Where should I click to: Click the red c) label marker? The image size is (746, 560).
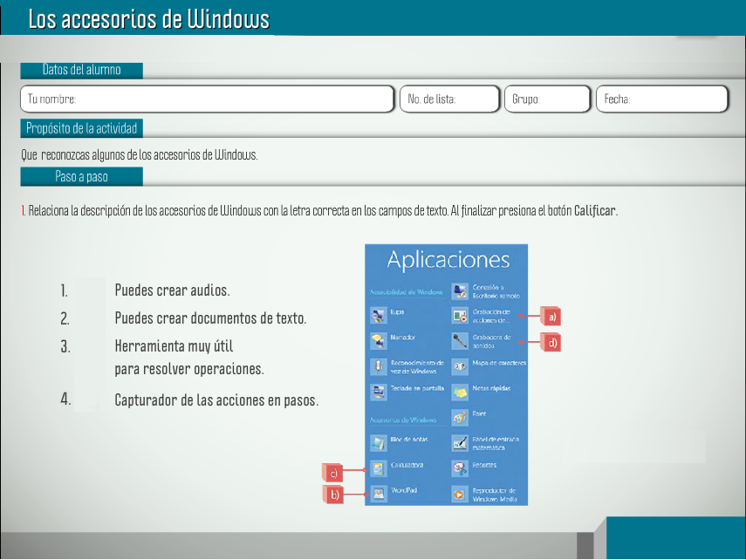pyautogui.click(x=332, y=473)
